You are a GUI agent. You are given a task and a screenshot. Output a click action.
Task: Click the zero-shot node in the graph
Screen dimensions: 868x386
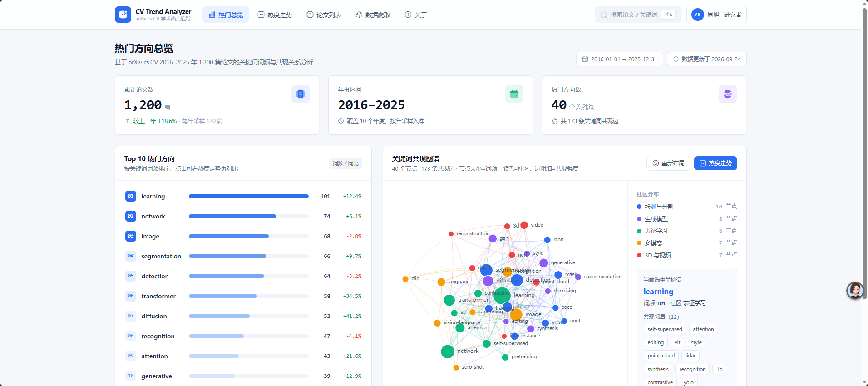pos(456,367)
